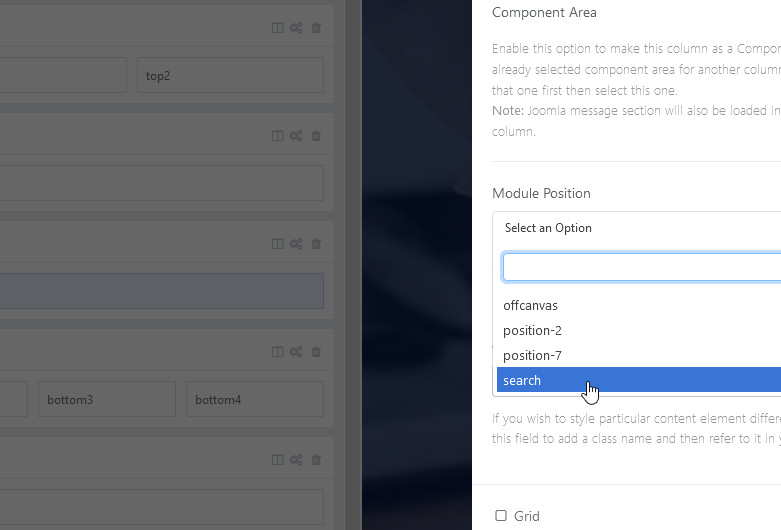Collapse the Module Position 'Select an Option' dropdown
781x530 pixels.
640,228
